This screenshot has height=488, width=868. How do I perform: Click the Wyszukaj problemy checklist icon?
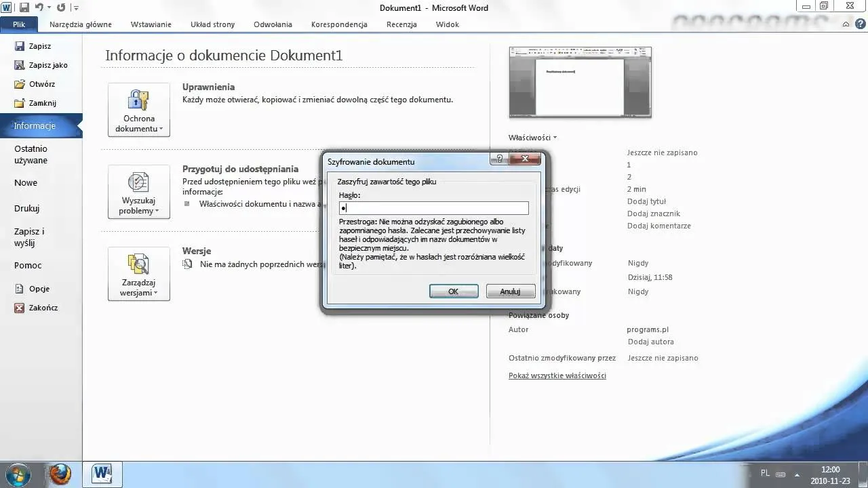click(138, 182)
